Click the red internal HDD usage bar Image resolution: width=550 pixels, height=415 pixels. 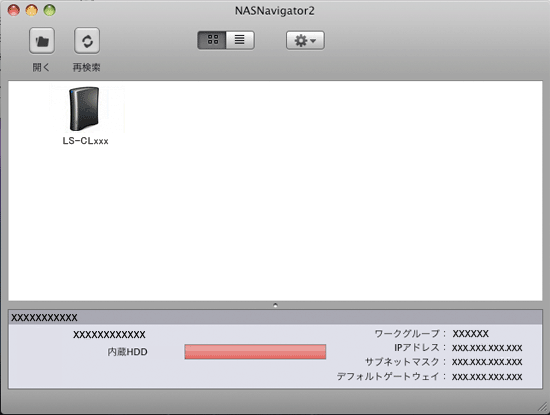tap(255, 352)
